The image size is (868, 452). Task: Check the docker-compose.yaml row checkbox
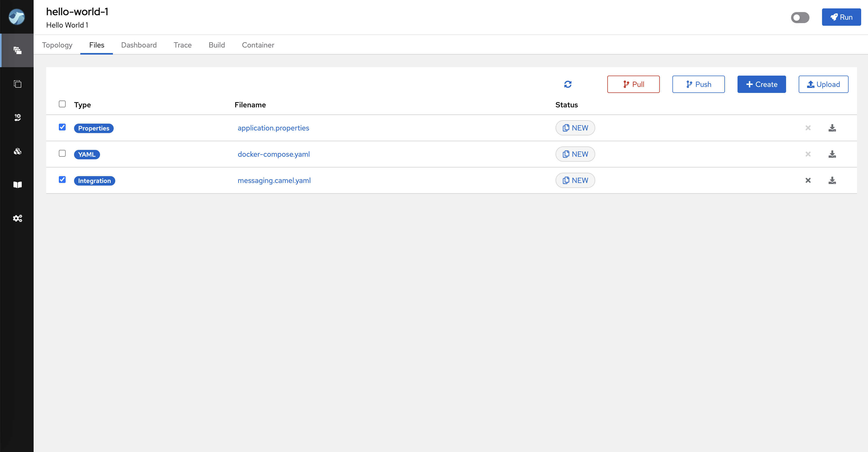tap(62, 153)
